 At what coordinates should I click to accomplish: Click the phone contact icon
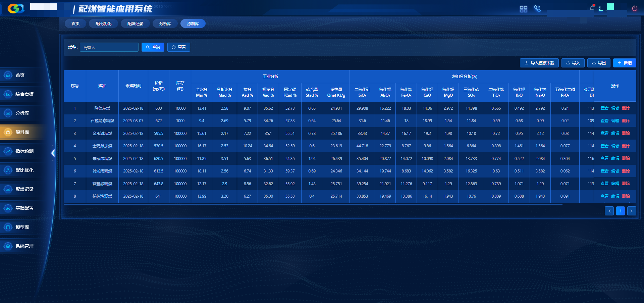point(537,8)
